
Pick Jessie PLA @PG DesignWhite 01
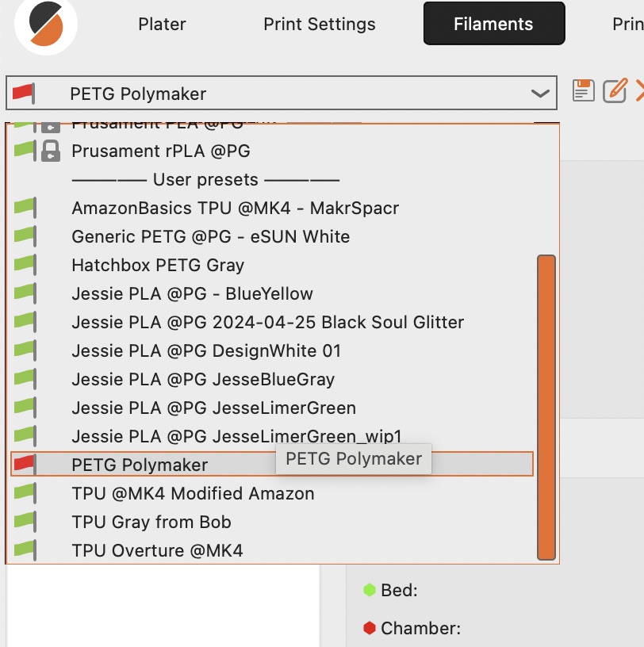(206, 350)
